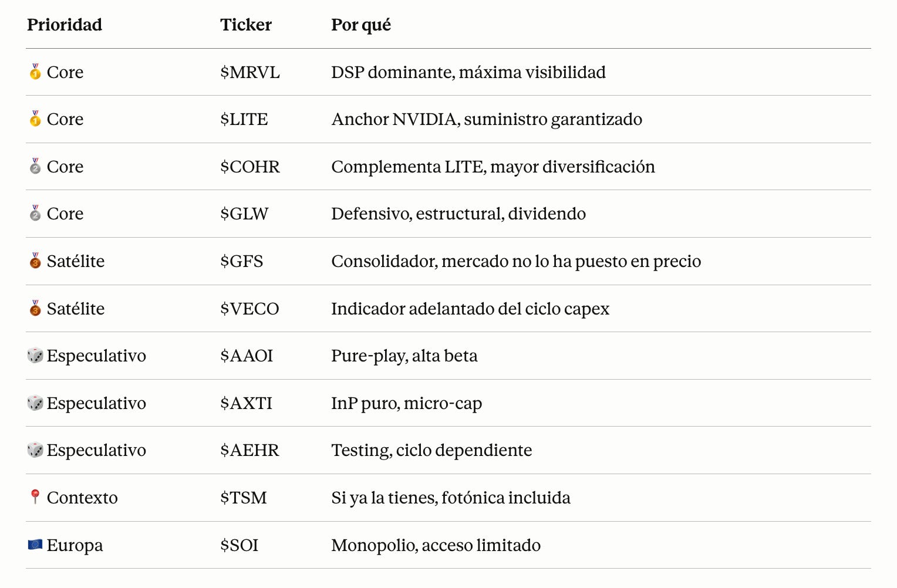
Task: Click the Ticker column header
Action: point(246,25)
